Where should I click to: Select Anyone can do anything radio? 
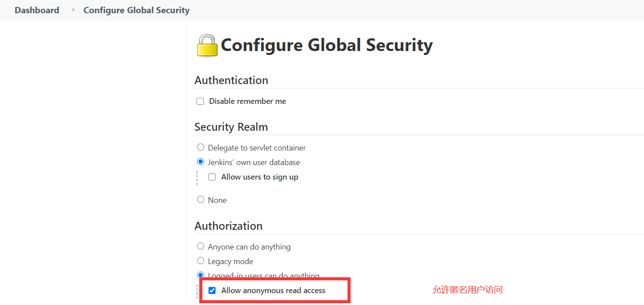click(201, 246)
